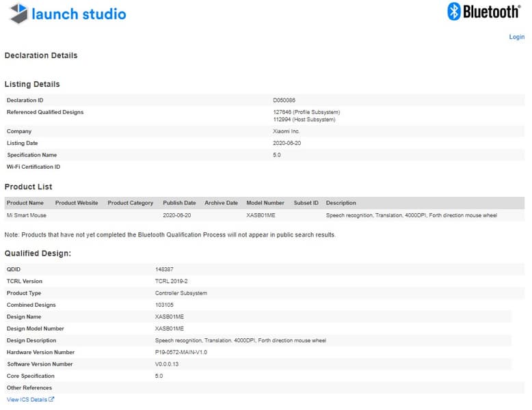Click the Bluetooth logo icon
532x410 pixels.
pos(454,11)
